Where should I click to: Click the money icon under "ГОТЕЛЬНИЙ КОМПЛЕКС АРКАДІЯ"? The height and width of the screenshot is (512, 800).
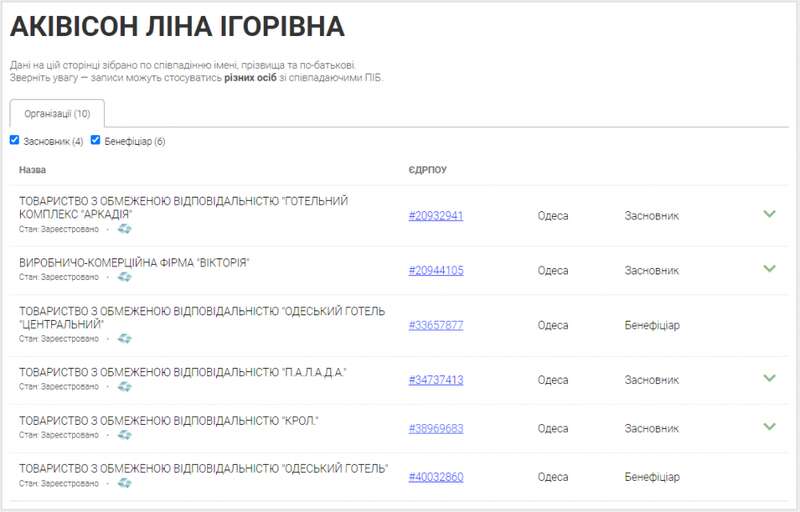tap(124, 229)
